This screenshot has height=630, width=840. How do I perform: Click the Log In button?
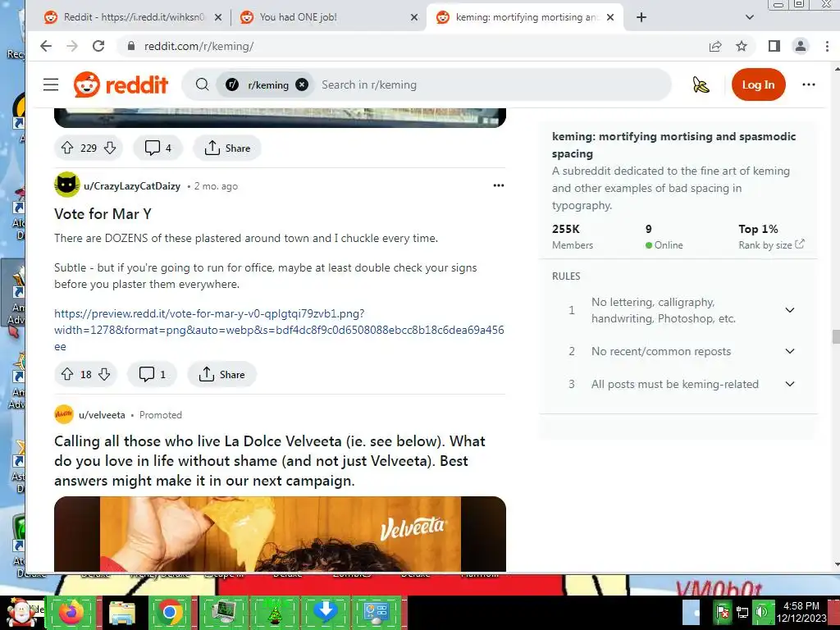click(758, 84)
